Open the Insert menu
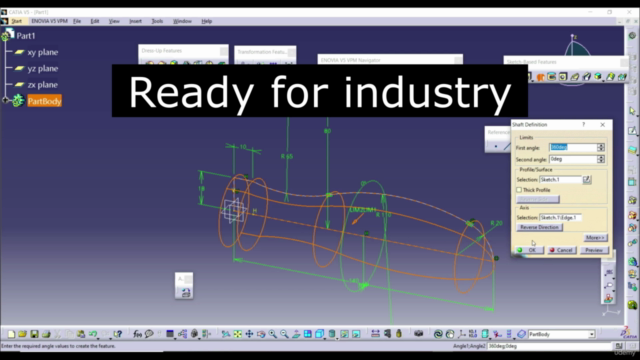This screenshot has width=640, height=360. click(x=135, y=21)
